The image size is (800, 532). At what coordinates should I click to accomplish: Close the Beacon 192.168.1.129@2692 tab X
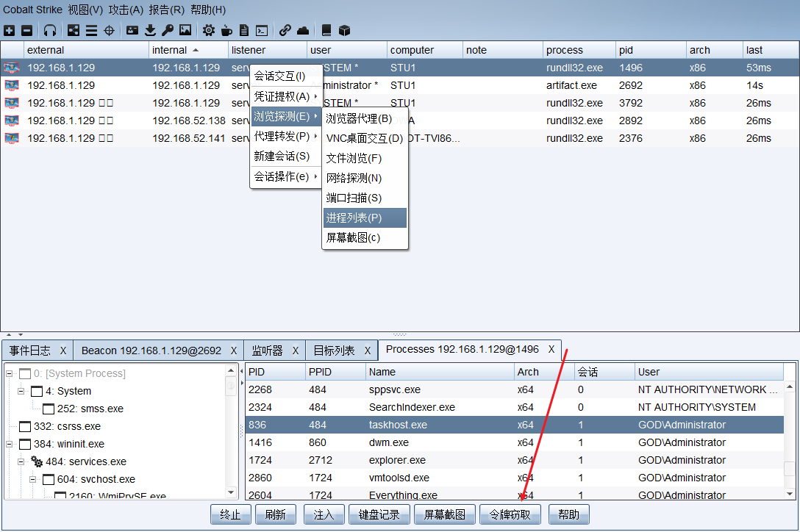point(234,351)
